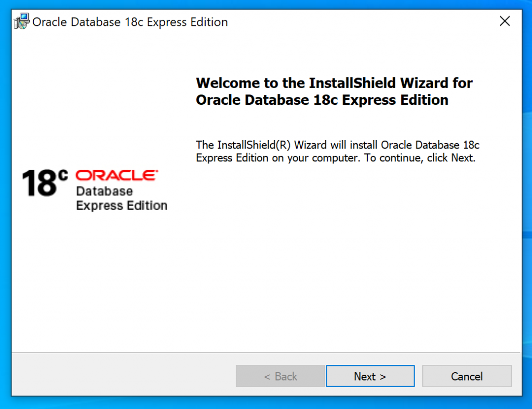Click the bold "Oracle Database 18c Express Edition" heading line
Screen dimensions: 532x409
tap(322, 100)
